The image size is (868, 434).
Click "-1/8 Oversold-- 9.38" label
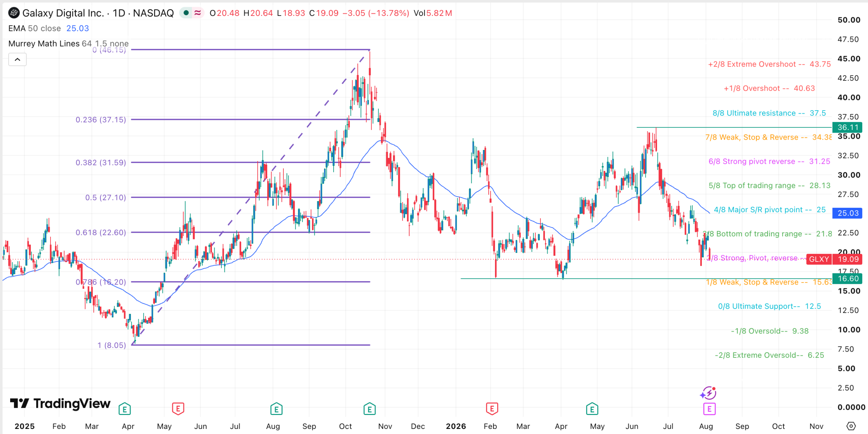(770, 331)
